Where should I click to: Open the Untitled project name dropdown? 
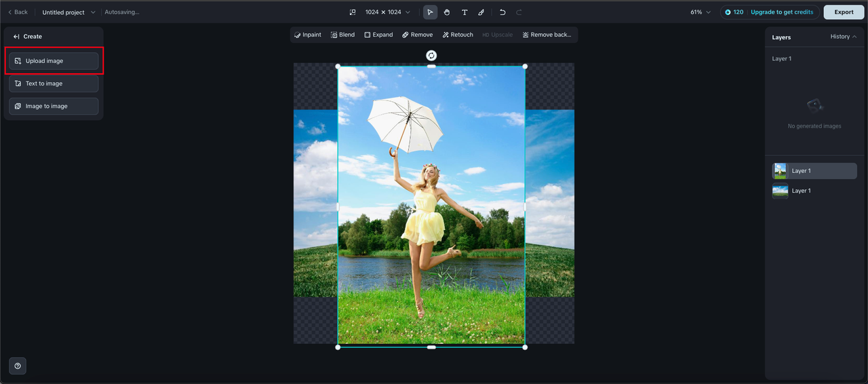(x=68, y=12)
